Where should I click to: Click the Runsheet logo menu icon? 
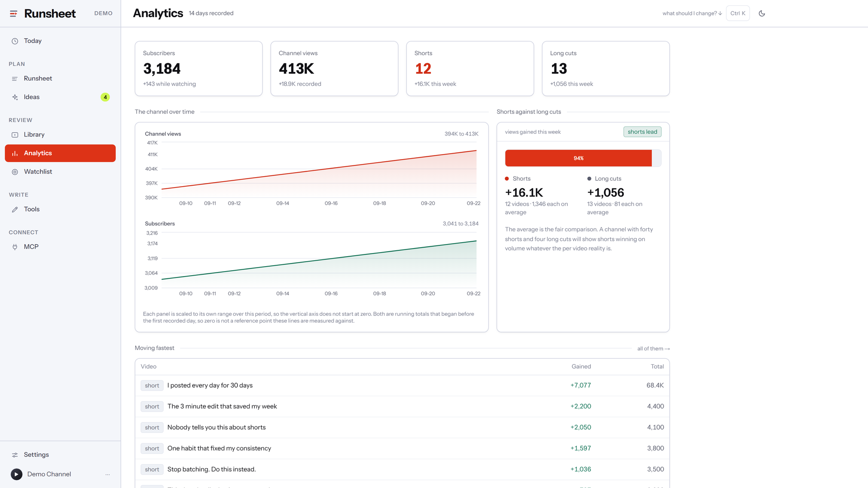coord(14,14)
